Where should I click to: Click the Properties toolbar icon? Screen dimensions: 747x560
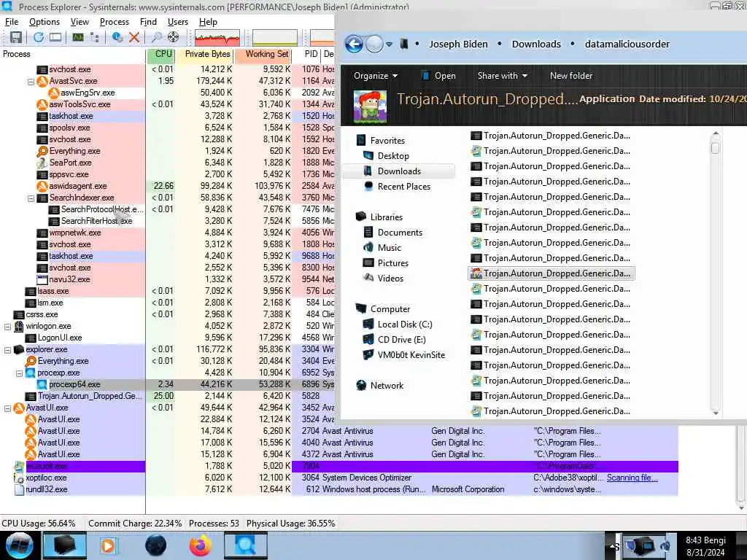point(117,37)
